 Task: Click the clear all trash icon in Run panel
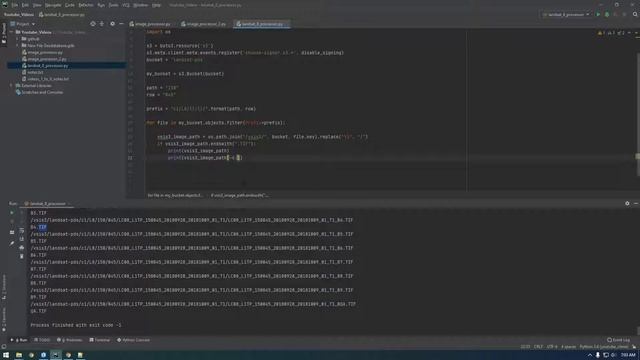coord(22,256)
